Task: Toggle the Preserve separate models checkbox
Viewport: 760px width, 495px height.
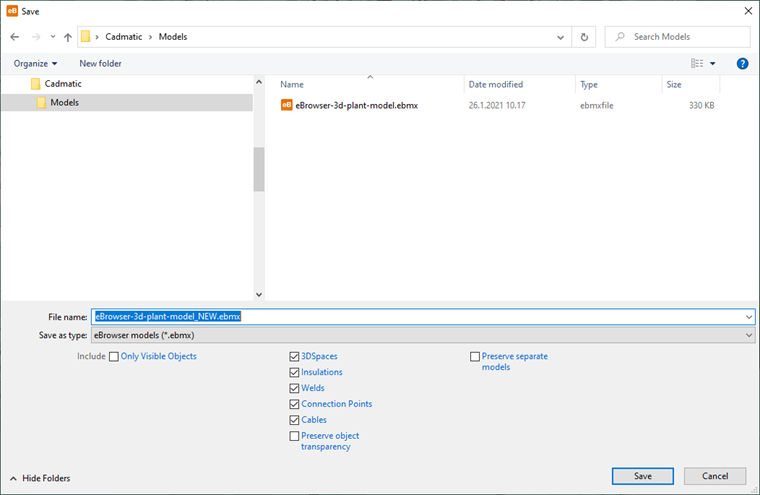Action: [475, 356]
